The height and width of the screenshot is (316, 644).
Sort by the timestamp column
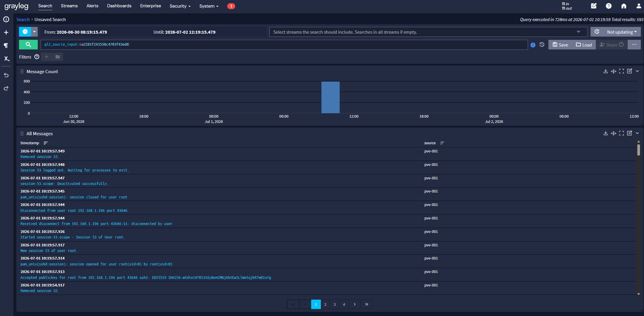click(46, 143)
